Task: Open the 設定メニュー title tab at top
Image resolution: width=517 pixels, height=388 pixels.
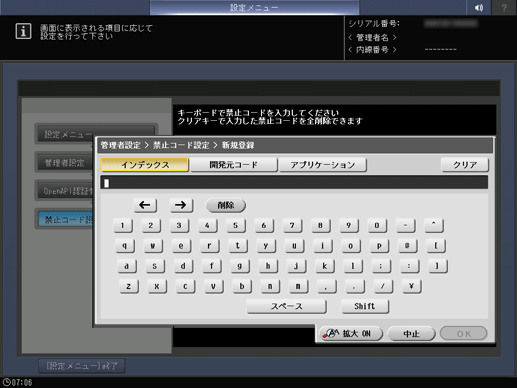Action: (254, 7)
